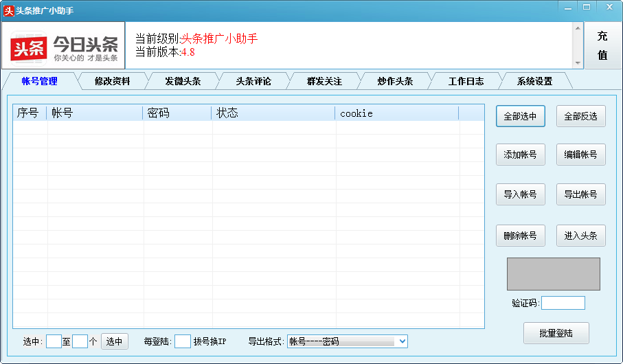Click the 添加帐号 button

click(x=521, y=155)
